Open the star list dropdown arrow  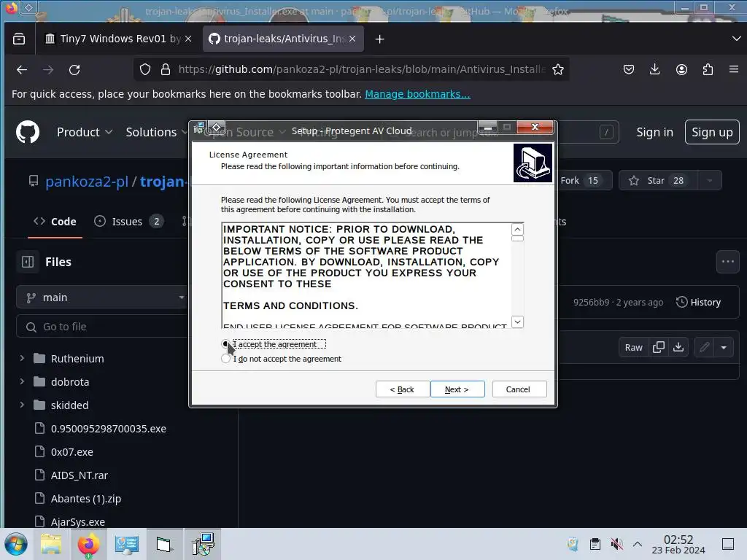point(710,181)
